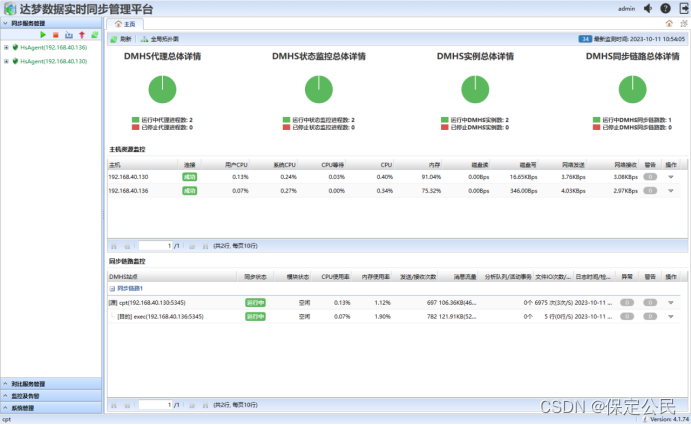Click the red upward arrow icon in the sidebar toolbar
The width and height of the screenshot is (691, 425).
pos(82,35)
